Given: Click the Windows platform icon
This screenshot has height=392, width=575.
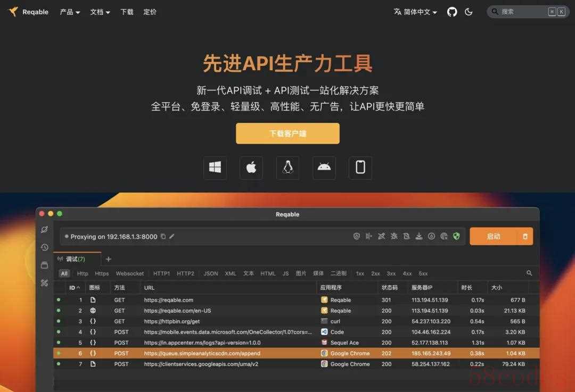Looking at the screenshot, I should click(x=215, y=168).
